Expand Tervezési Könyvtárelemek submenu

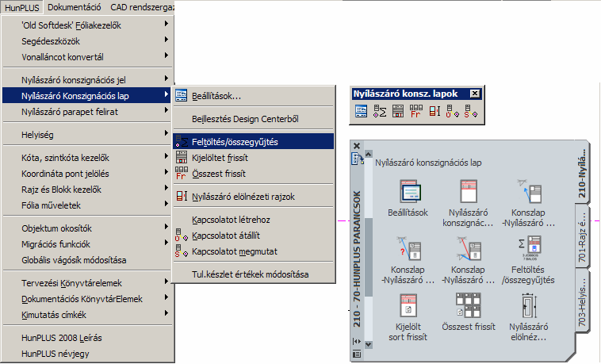click(87, 283)
